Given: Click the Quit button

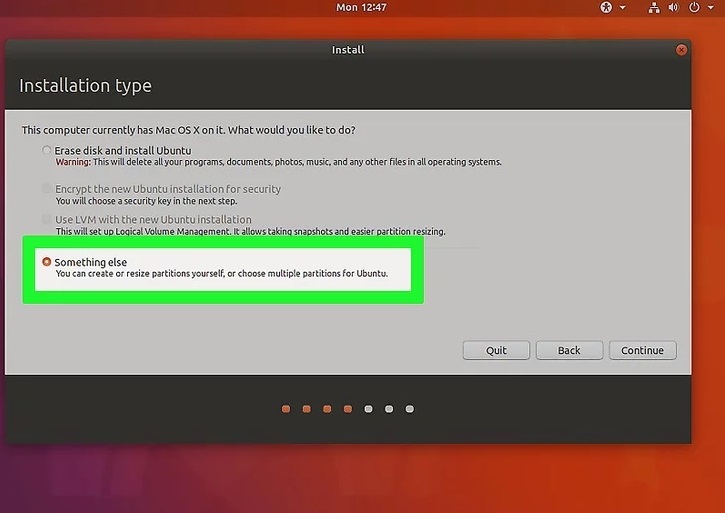Looking at the screenshot, I should 496,350.
